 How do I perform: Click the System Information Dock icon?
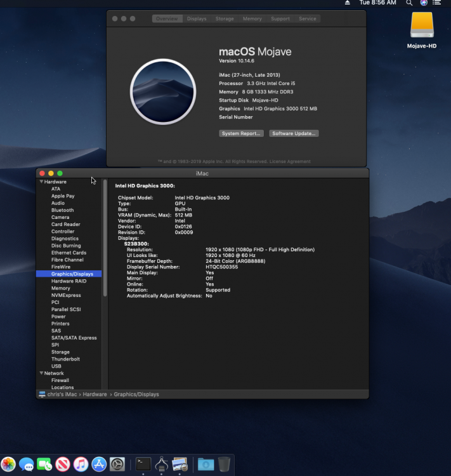pyautogui.click(x=162, y=464)
